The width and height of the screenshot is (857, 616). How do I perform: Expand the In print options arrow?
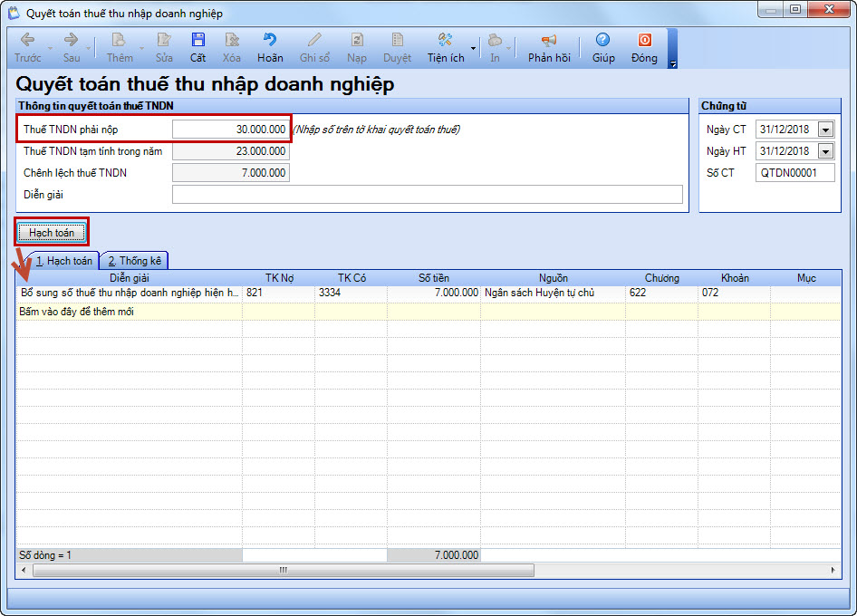point(509,48)
